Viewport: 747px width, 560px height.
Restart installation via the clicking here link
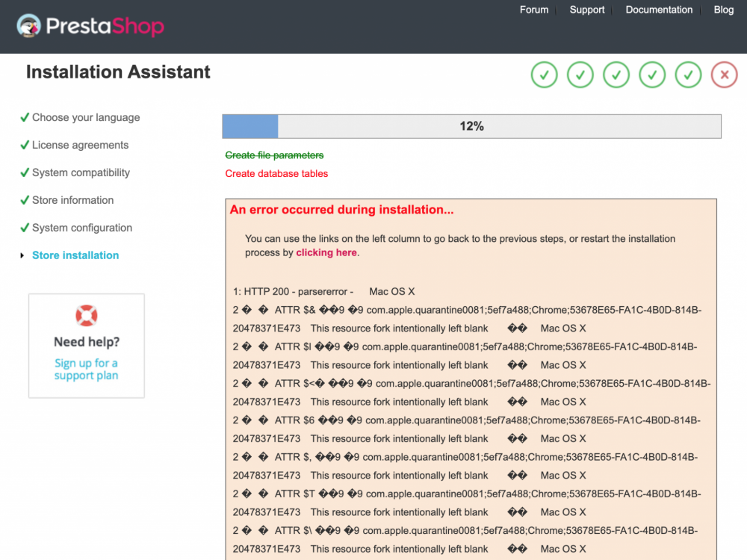tap(326, 252)
